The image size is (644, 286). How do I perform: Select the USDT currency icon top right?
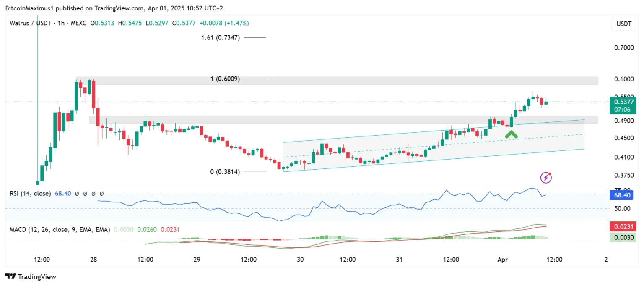pos(623,24)
